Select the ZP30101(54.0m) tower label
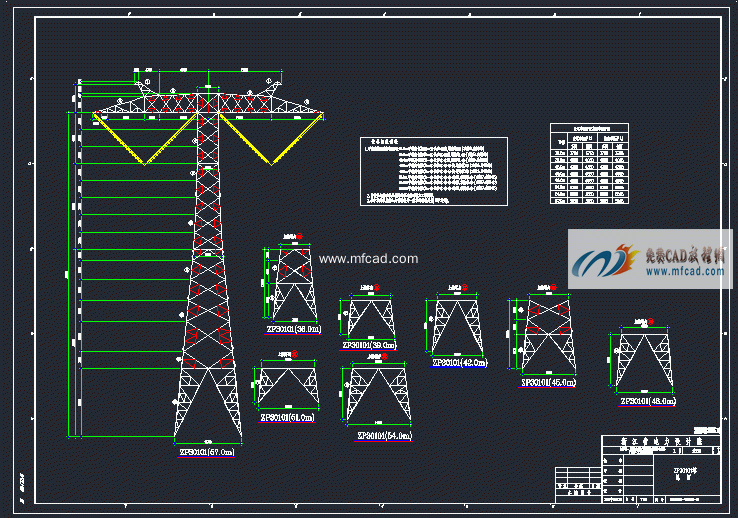This screenshot has width=738, height=518. 384,436
